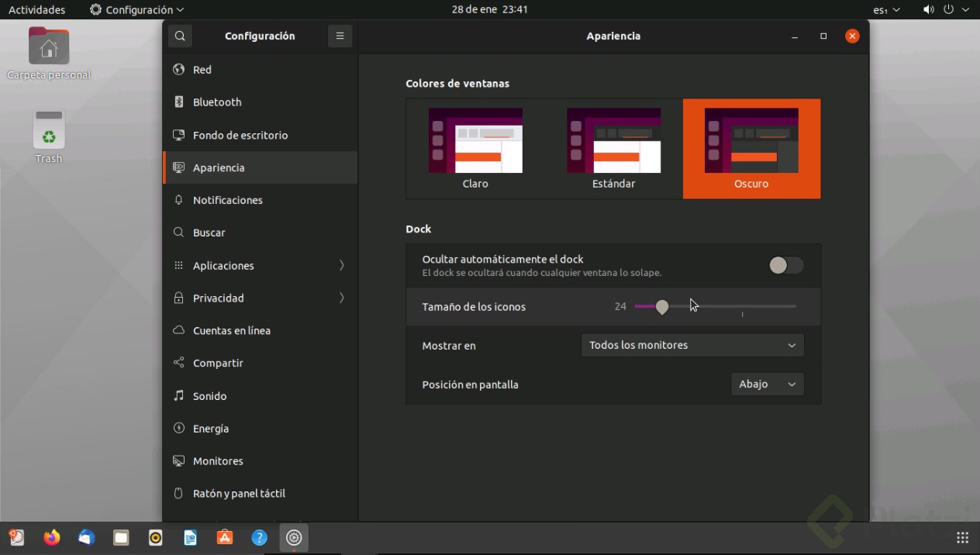The height and width of the screenshot is (555, 980).
Task: Go to Fondo de escritorio settings
Action: [x=261, y=135]
